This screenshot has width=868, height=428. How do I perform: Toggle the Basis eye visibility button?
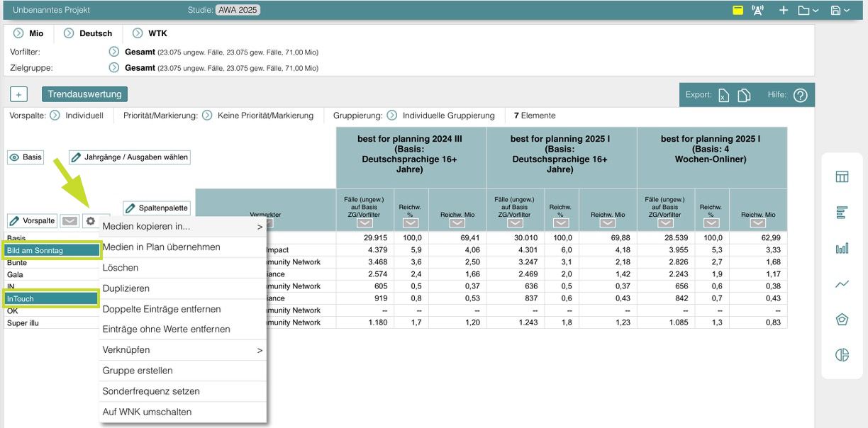point(25,157)
